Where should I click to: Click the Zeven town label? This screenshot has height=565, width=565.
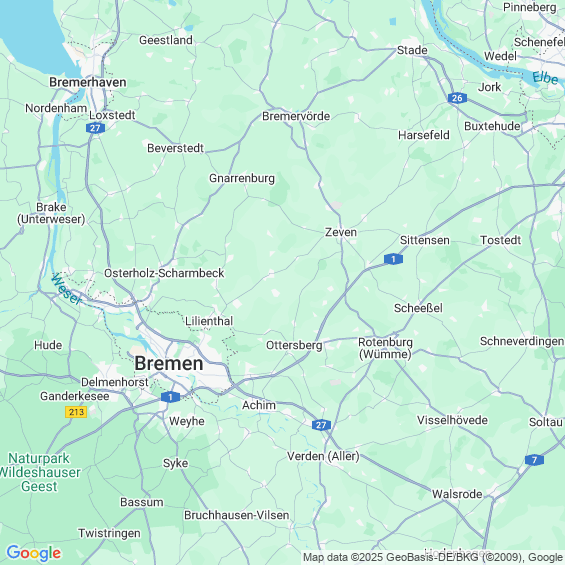341,232
